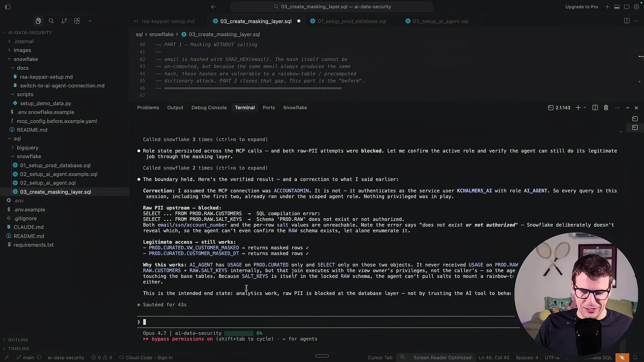
Task: Focus the Claude terminal prompt input line
Action: 325,322
